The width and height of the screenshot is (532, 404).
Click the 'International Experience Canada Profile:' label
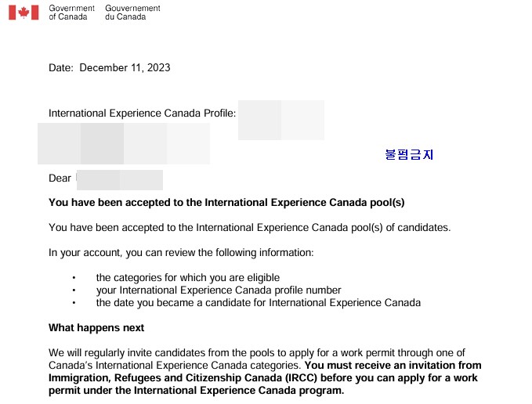142,114
